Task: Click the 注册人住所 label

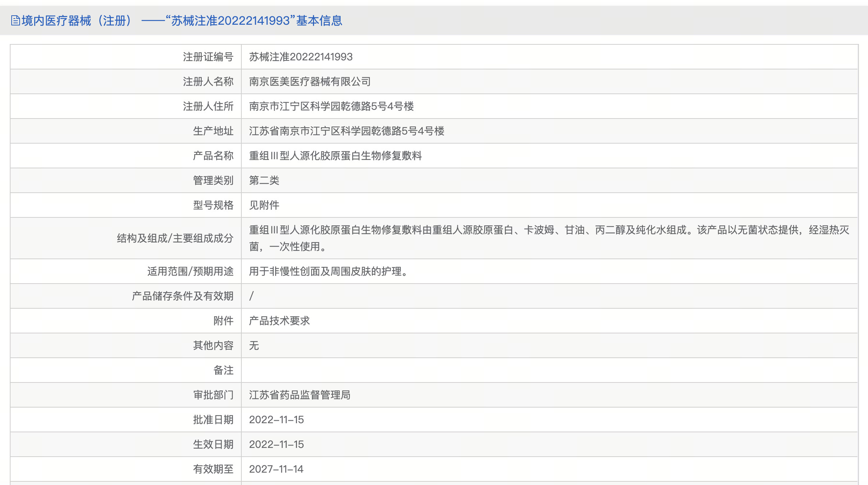Action: 208,107
